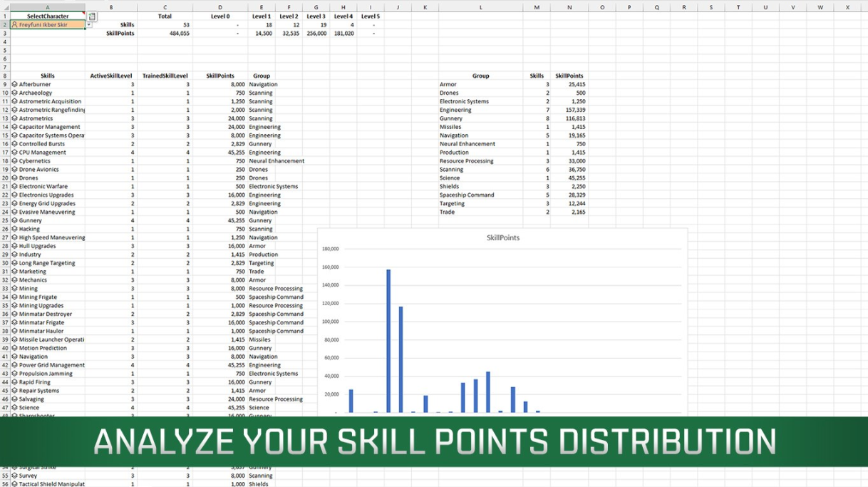This screenshot has height=487, width=868.
Task: Click the data-type icon next to Archaeology
Action: pos(15,93)
